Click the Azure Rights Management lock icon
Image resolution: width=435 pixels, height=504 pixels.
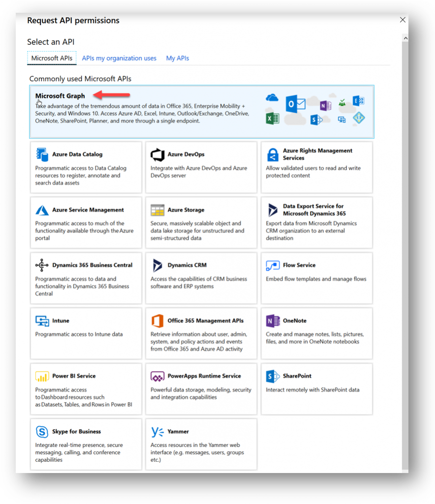[272, 155]
